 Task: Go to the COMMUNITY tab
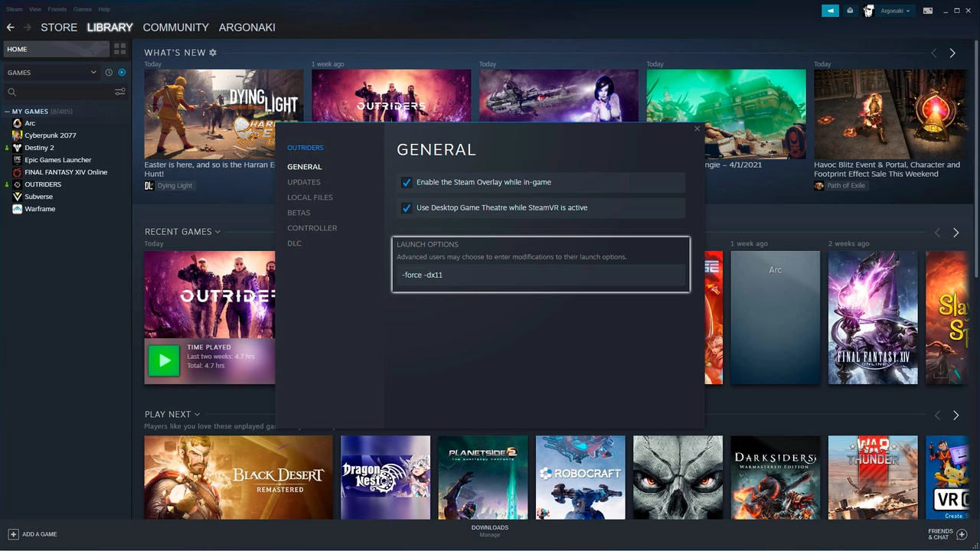176,28
